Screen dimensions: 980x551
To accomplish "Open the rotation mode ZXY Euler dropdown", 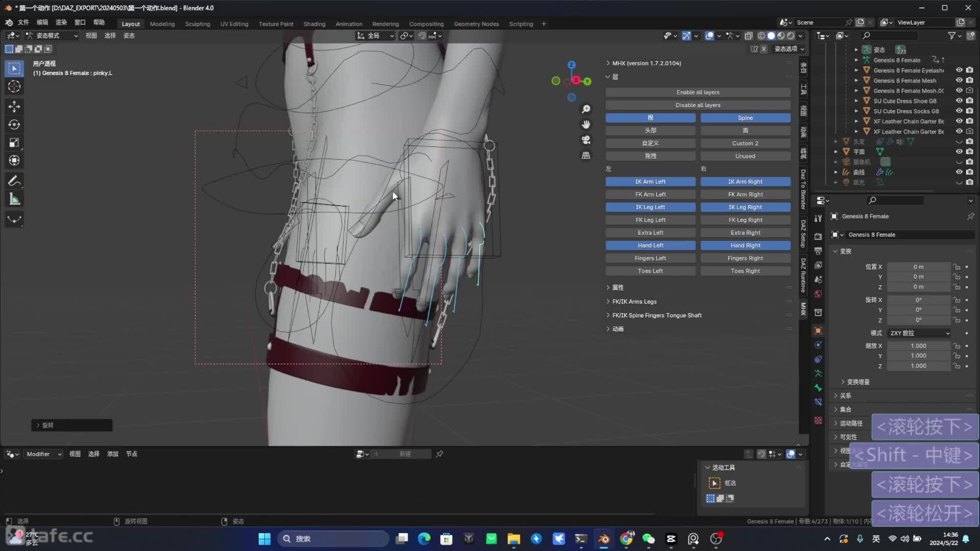I will click(920, 333).
